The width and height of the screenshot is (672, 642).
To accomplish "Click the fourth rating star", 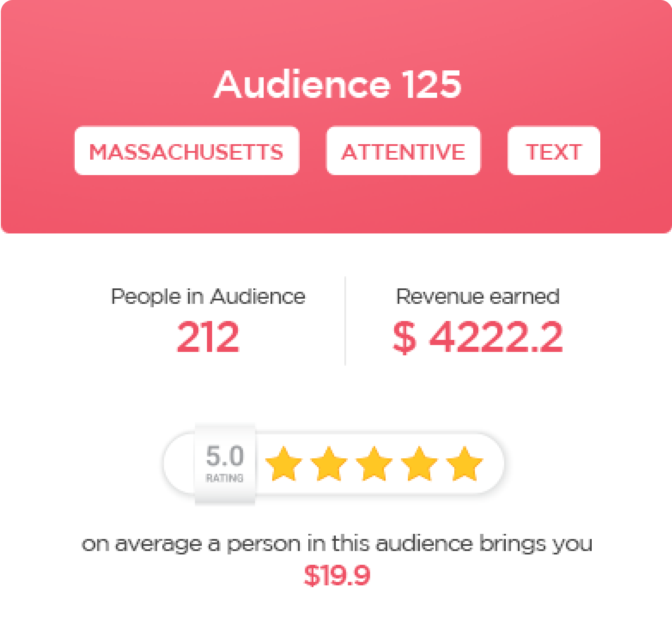I will coord(419,463).
